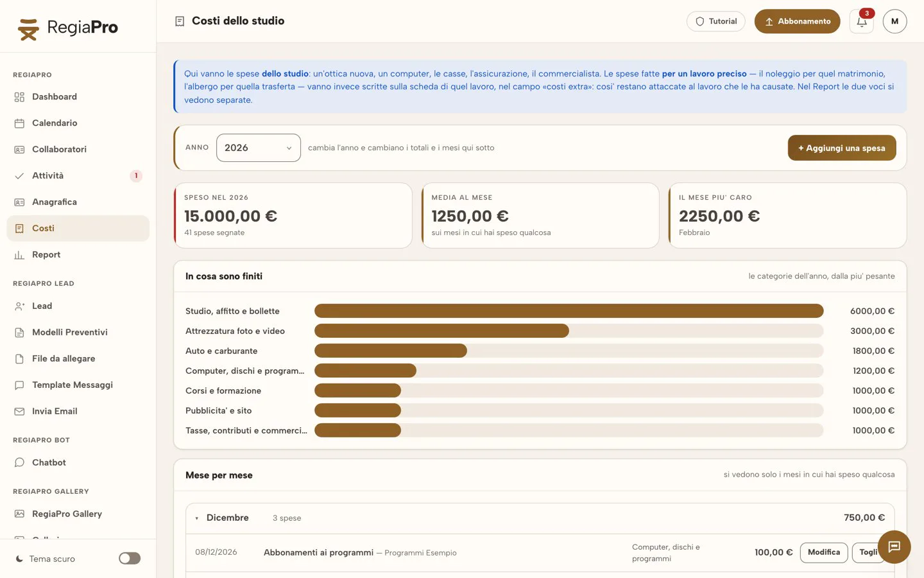Click Corsi e formazione label
924x578 pixels.
coord(223,391)
